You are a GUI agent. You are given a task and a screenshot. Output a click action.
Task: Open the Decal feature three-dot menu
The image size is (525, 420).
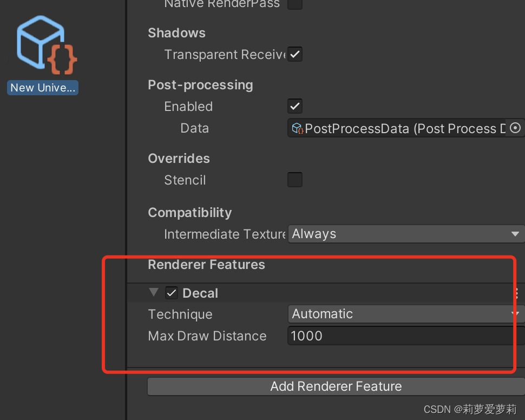pos(517,293)
